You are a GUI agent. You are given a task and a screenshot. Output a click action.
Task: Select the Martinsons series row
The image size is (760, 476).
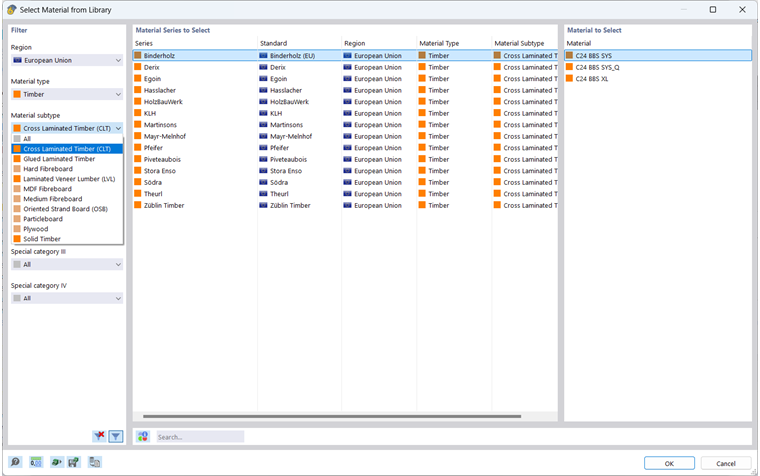click(345, 125)
